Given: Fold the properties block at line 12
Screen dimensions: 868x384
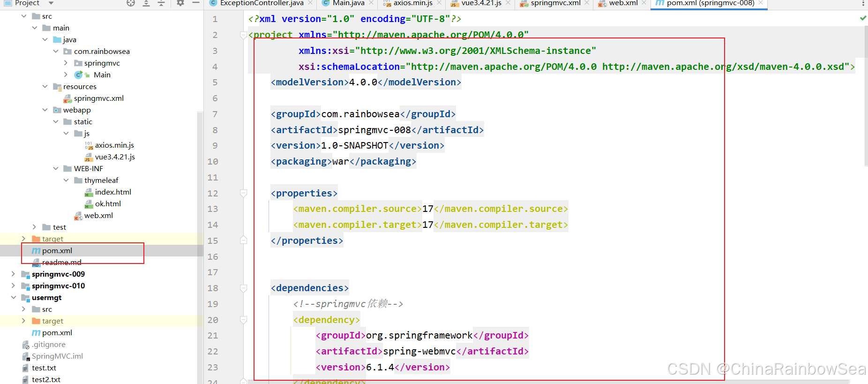Looking at the screenshot, I should click(243, 193).
